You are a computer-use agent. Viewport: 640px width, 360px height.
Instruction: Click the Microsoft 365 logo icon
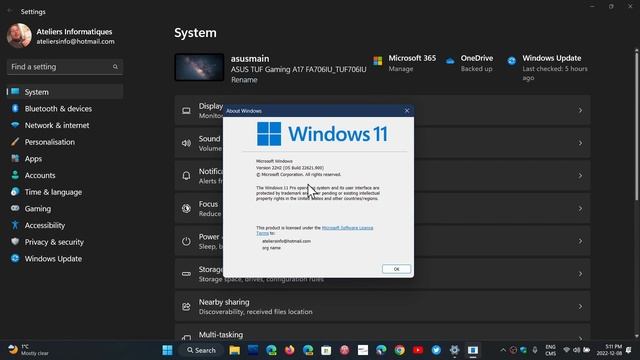coord(378,61)
